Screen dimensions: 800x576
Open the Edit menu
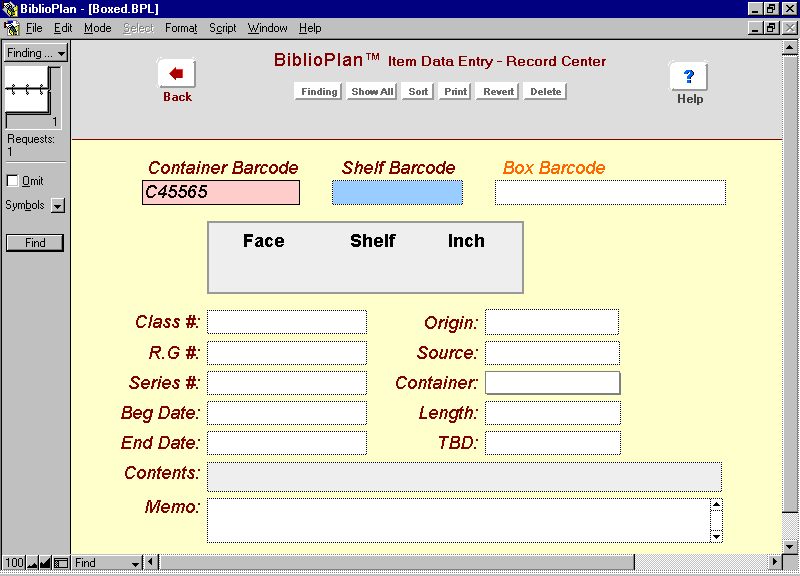[63, 28]
